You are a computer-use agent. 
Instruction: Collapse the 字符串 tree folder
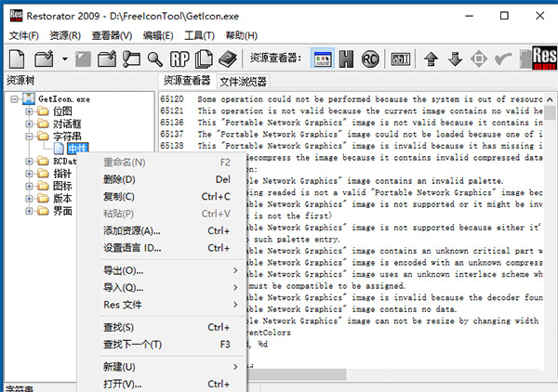pyautogui.click(x=30, y=137)
